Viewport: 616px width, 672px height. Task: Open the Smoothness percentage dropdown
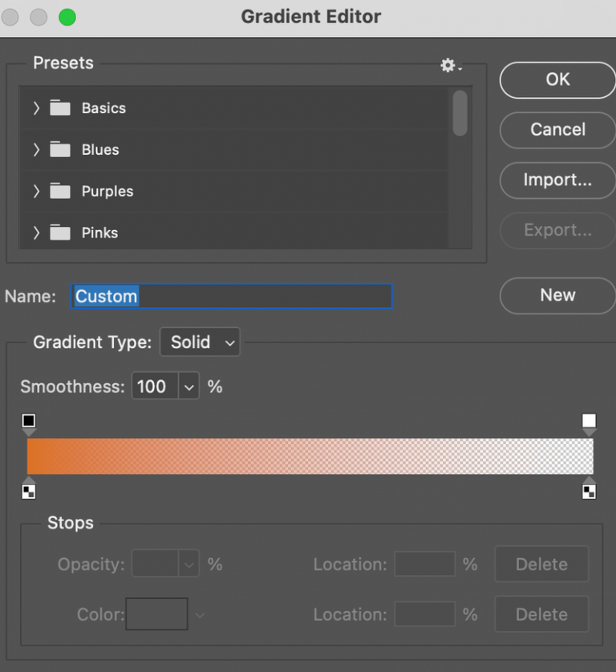point(188,386)
